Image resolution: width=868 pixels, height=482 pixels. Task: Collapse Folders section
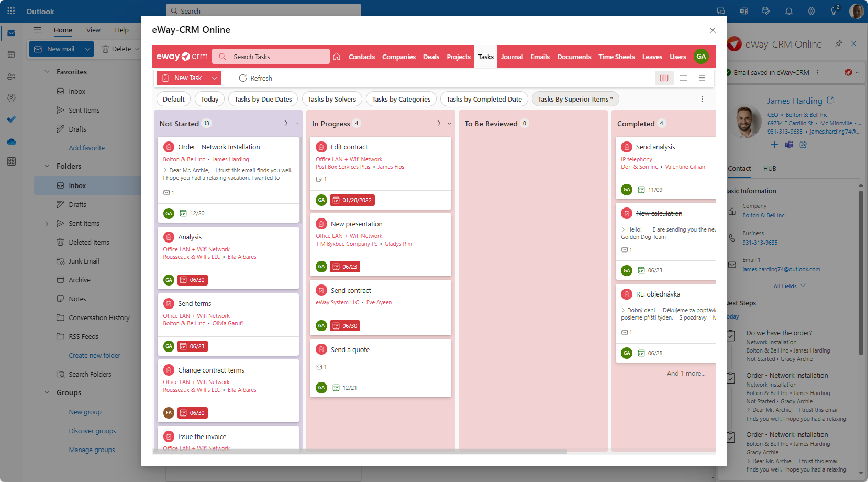(x=47, y=166)
